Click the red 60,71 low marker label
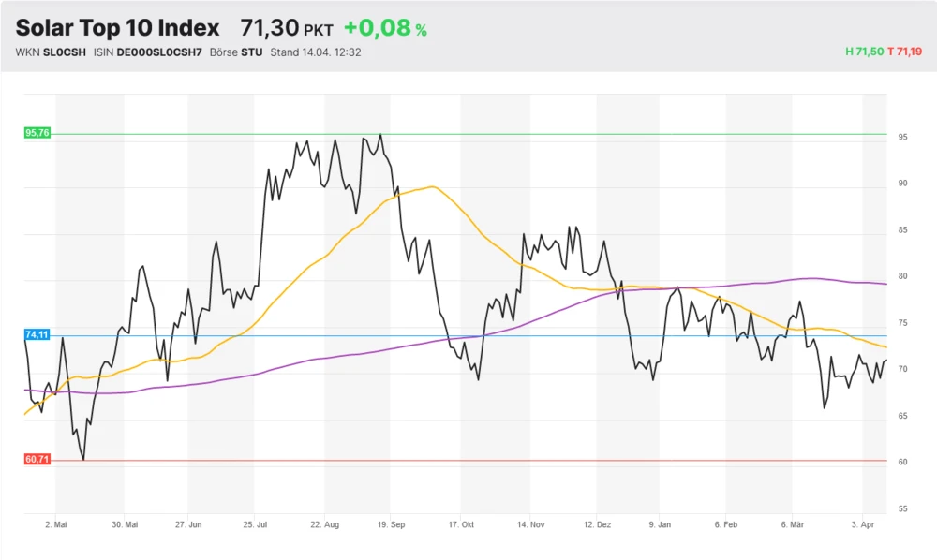Screen dimensions: 937x560 37,460
